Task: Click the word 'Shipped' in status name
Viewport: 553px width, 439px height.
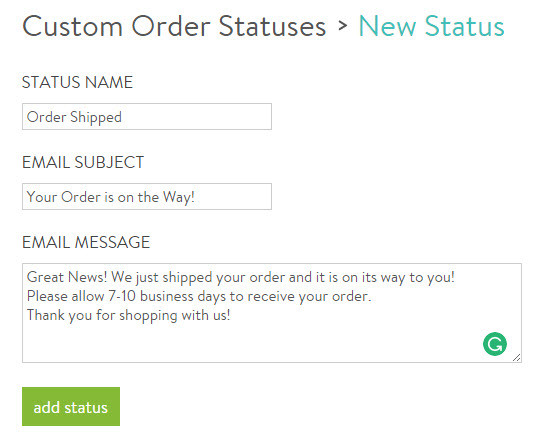Action: coord(96,117)
